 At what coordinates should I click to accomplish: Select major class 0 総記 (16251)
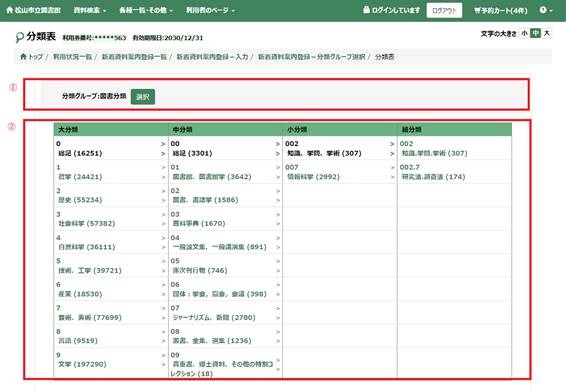[111, 148]
